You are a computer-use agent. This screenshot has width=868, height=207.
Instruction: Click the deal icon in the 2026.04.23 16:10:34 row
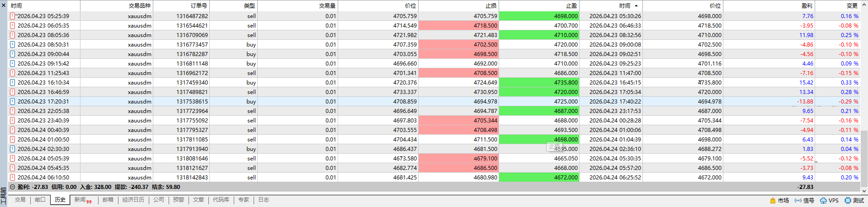[x=13, y=83]
